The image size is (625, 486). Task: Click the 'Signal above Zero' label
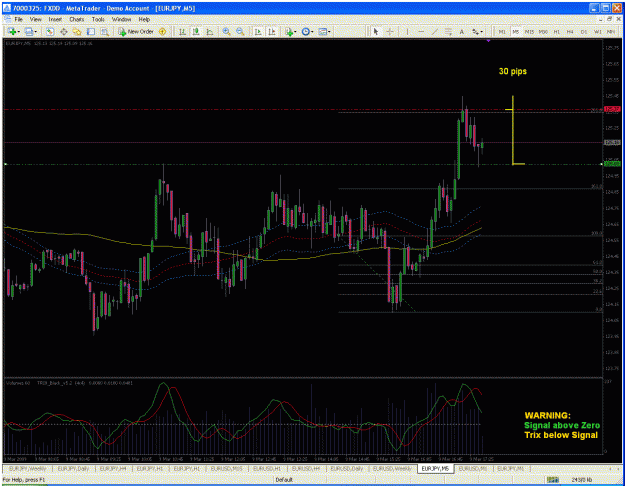(x=562, y=425)
